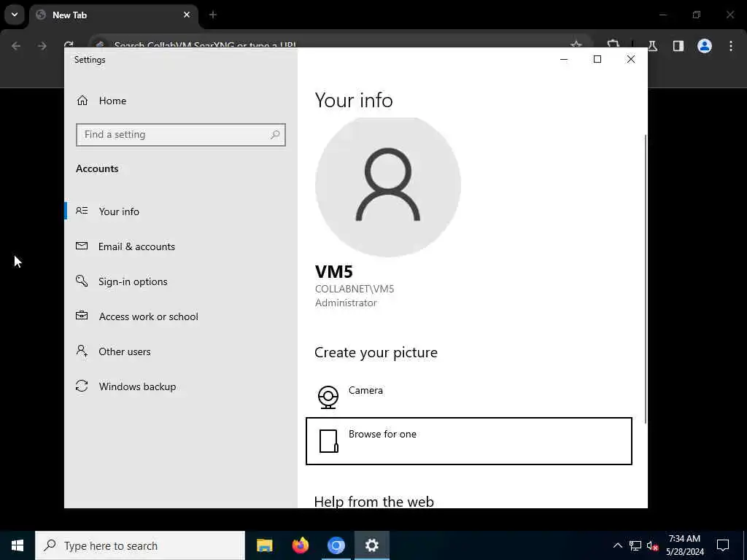The width and height of the screenshot is (747, 560).
Task: Open Chrome Labs flask icon
Action: tap(652, 46)
